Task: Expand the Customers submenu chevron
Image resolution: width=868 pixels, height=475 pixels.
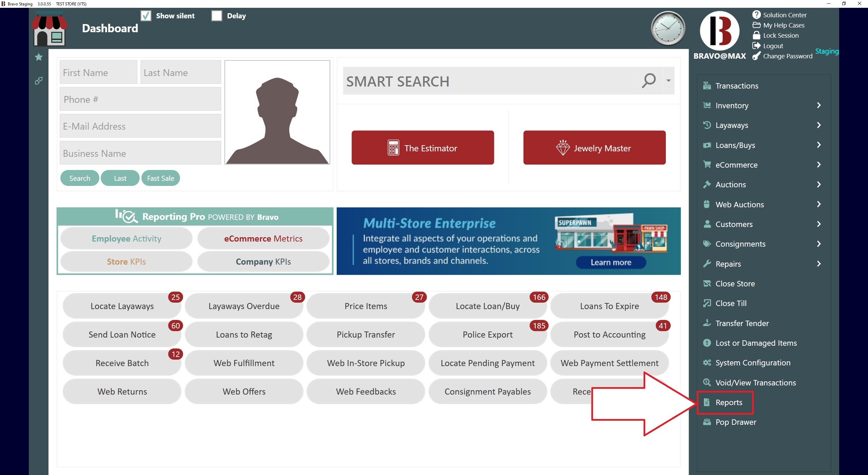Action: (819, 224)
